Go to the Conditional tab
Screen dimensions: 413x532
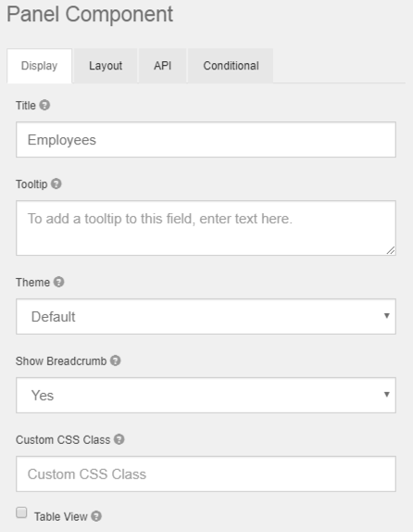[x=231, y=66]
